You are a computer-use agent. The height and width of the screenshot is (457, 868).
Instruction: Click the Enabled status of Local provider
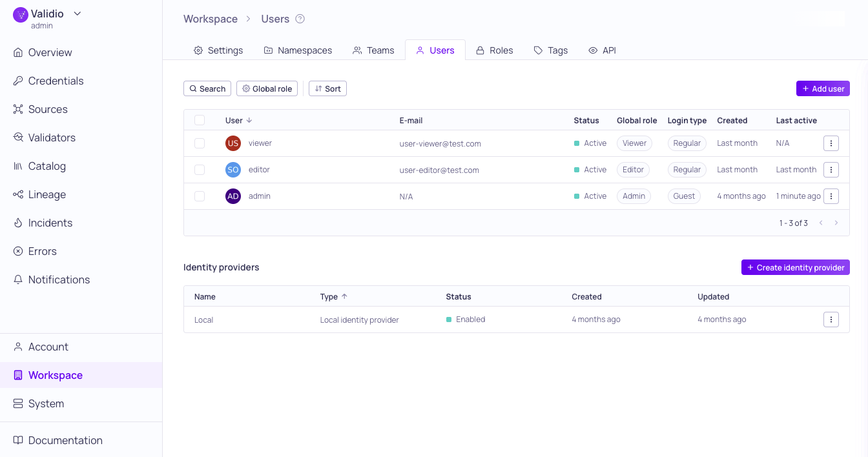[466, 320]
